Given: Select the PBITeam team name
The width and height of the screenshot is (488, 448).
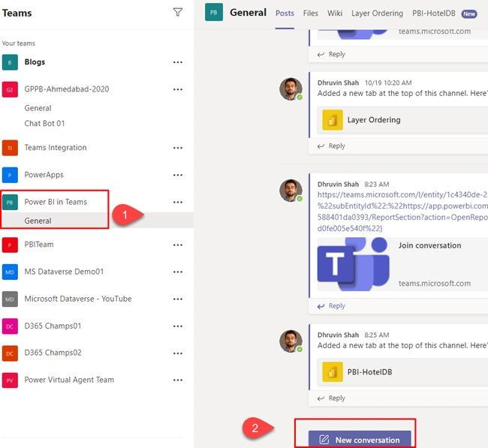Looking at the screenshot, I should click(39, 245).
